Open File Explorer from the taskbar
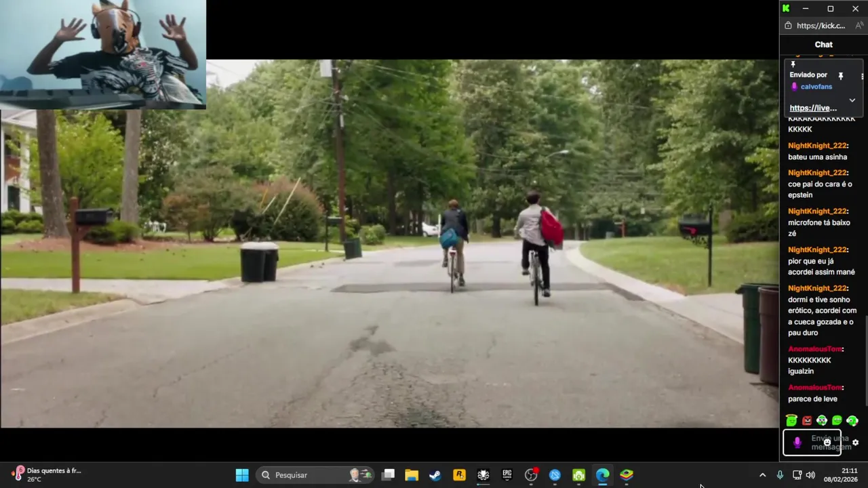868x488 pixels. coord(412,475)
